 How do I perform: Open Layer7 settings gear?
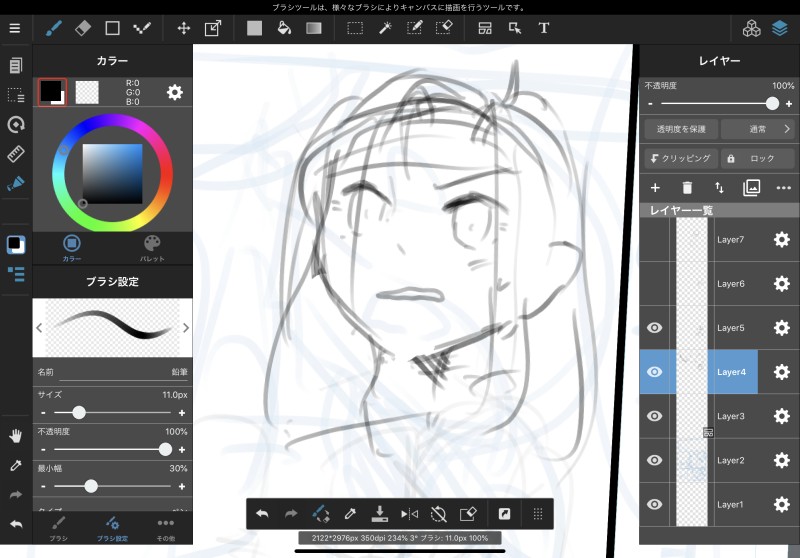[781, 240]
